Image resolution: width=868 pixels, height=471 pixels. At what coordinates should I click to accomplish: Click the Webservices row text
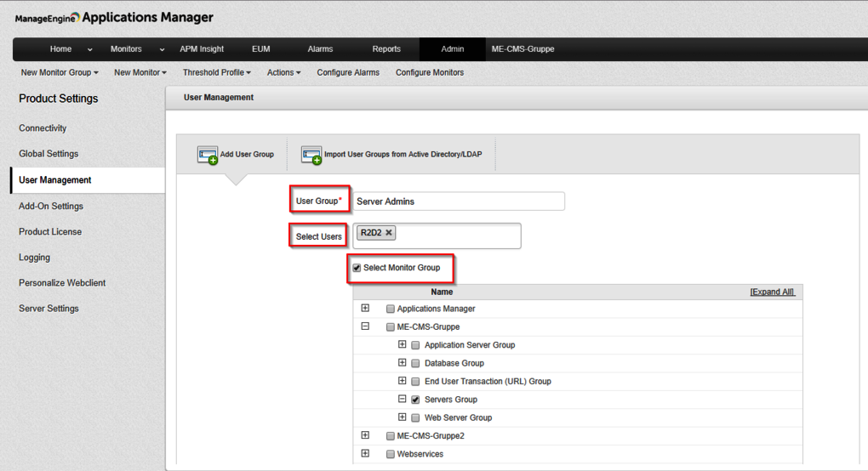coord(420,454)
